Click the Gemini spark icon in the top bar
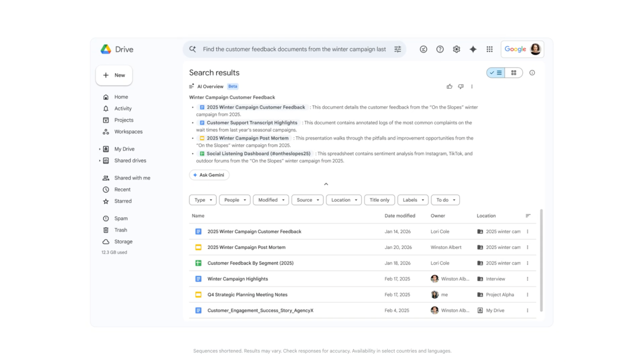Image resolution: width=644 pixels, height=362 pixels. [473, 49]
